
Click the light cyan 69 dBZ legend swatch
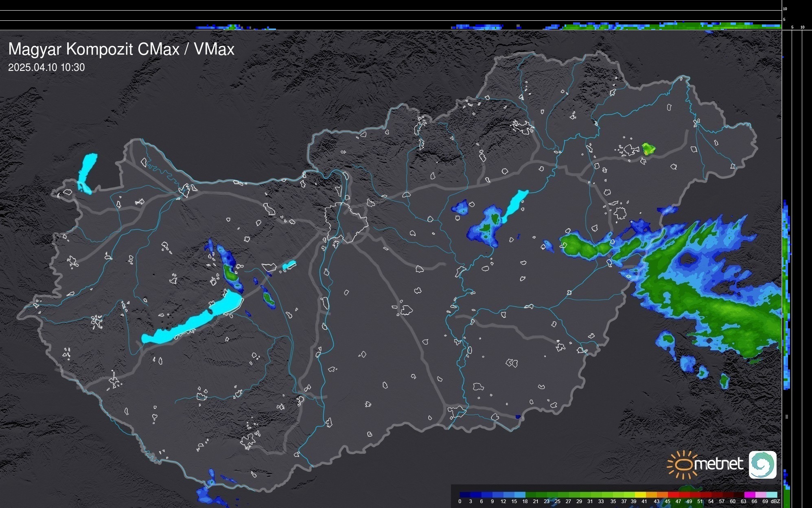771,495
